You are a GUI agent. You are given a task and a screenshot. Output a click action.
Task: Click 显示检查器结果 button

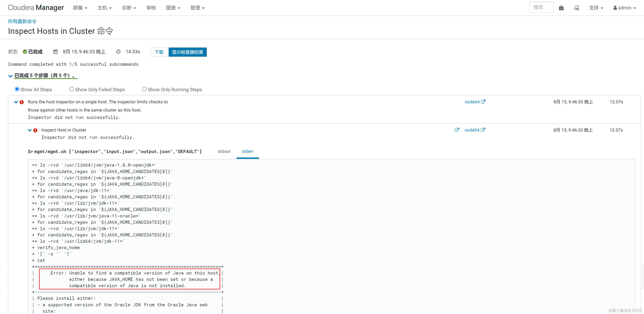tap(187, 52)
